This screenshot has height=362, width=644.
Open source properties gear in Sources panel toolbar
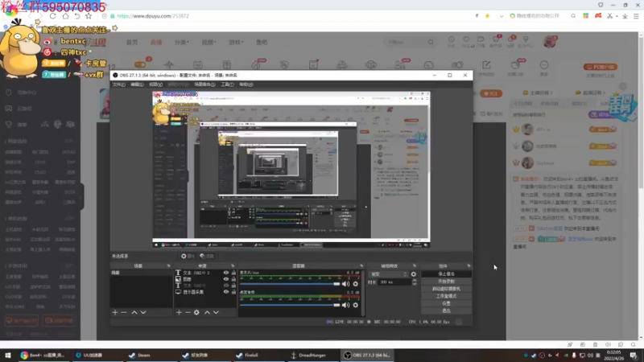tap(196, 312)
